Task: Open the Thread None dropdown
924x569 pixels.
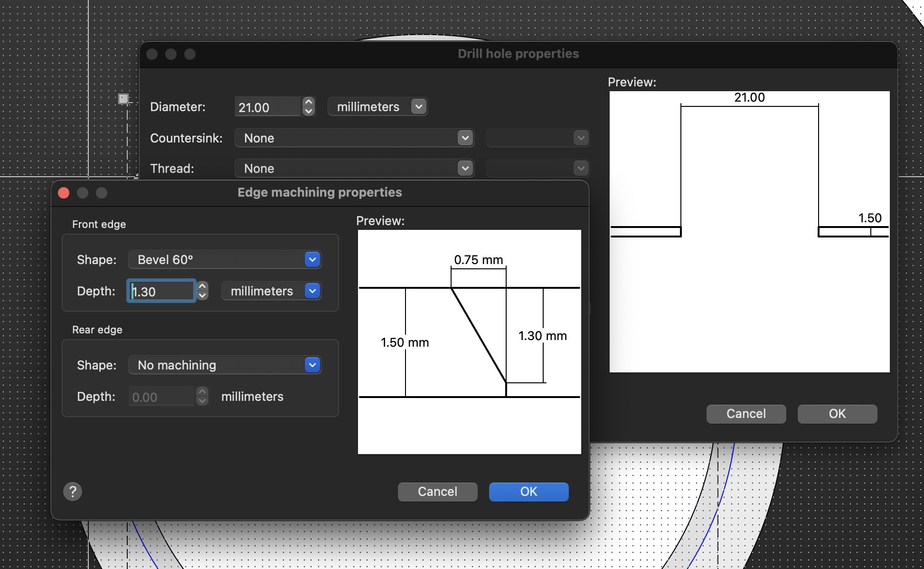Action: coord(354,168)
